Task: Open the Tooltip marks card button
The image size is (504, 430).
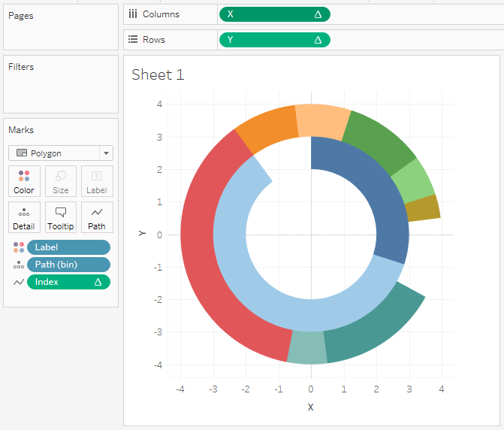Action: point(60,217)
